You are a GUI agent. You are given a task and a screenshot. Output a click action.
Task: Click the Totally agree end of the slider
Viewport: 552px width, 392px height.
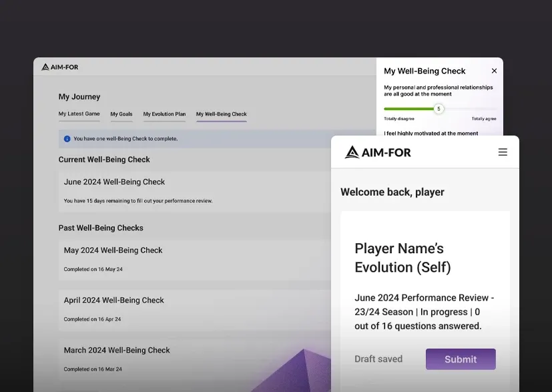click(483, 118)
